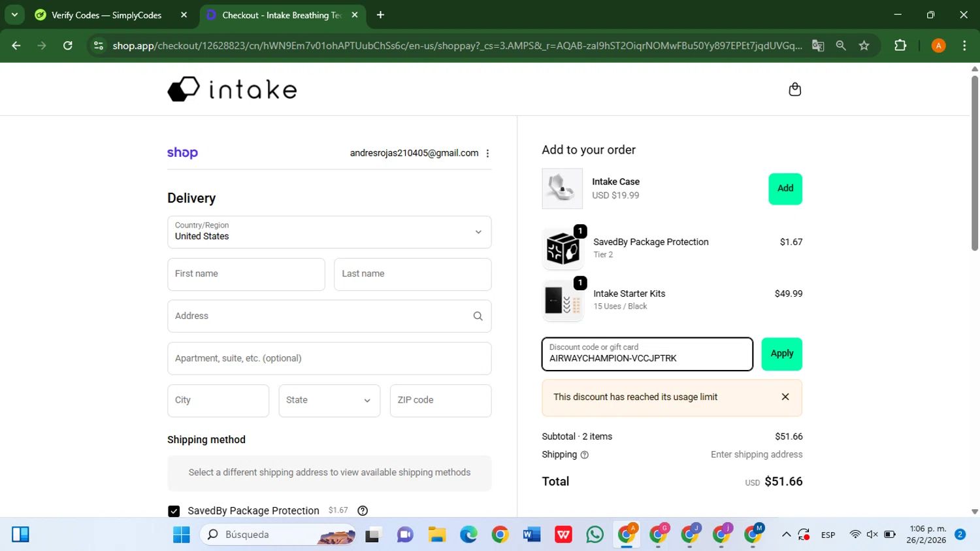Viewport: 980px width, 551px height.
Task: Open the ESP language indicator
Action: [828, 535]
